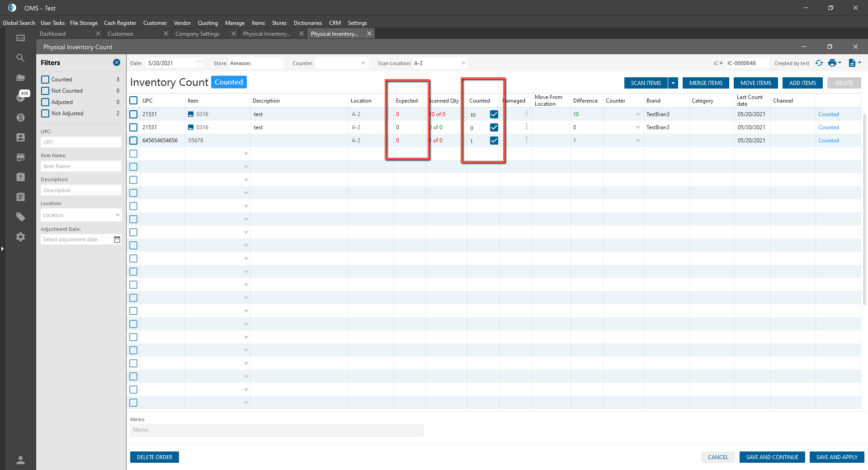Open the user profile icon at sidebar bottom
The height and width of the screenshot is (470, 868).
pyautogui.click(x=20, y=460)
